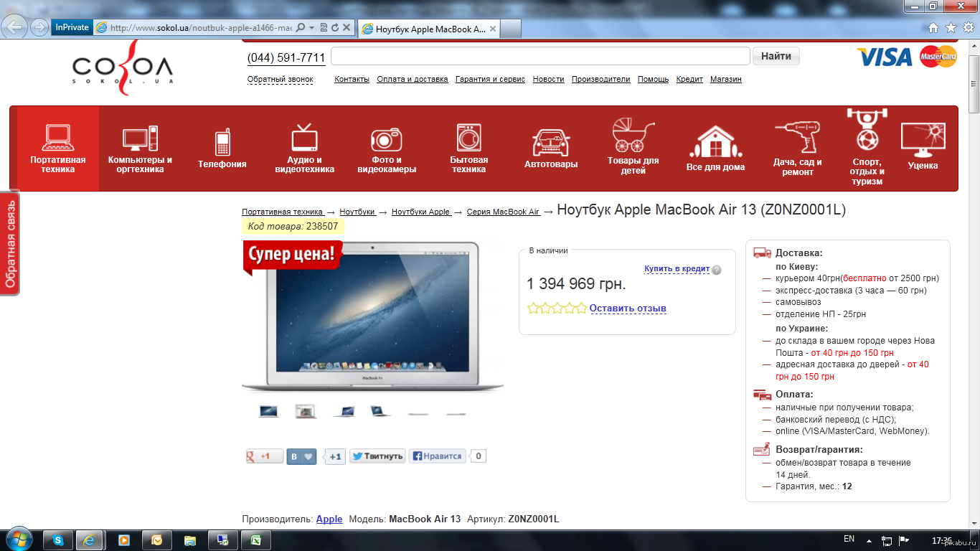
Task: Open the Помощь menu link
Action: click(x=653, y=79)
